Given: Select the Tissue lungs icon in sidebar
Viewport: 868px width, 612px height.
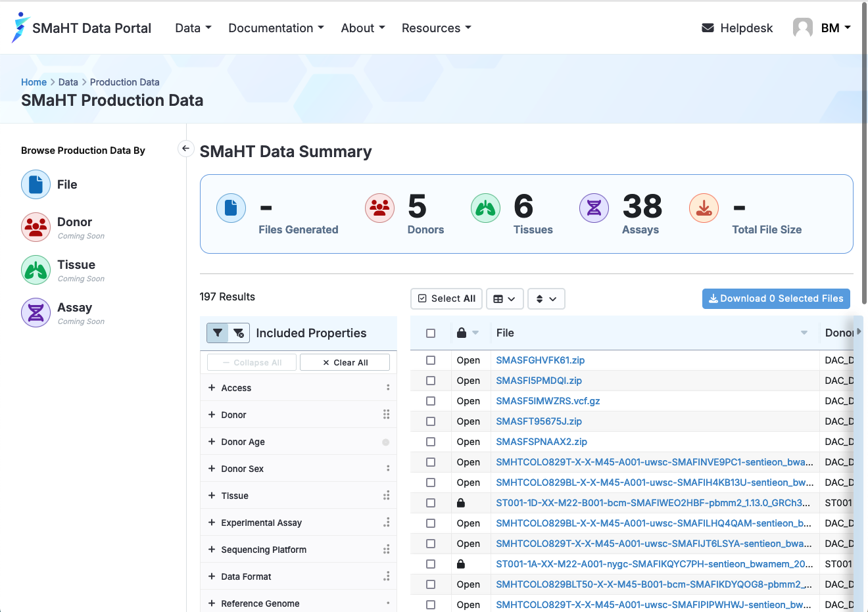Looking at the screenshot, I should tap(36, 270).
